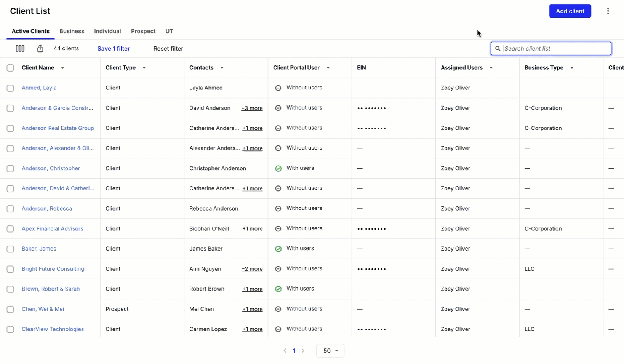This screenshot has height=364, width=624.
Task: Go to next page with the right arrow
Action: [x=303, y=351]
